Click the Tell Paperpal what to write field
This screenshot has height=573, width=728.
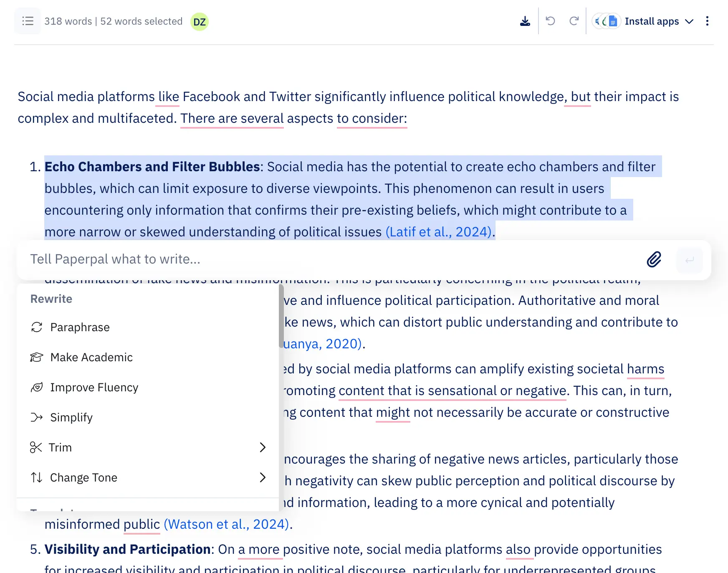[334, 259]
